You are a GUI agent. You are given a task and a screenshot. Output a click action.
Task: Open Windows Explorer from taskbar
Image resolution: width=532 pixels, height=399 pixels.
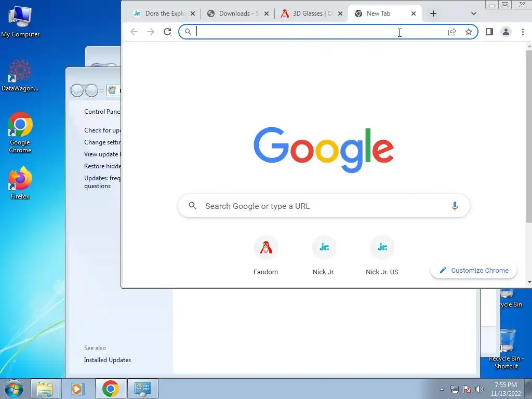(x=45, y=389)
